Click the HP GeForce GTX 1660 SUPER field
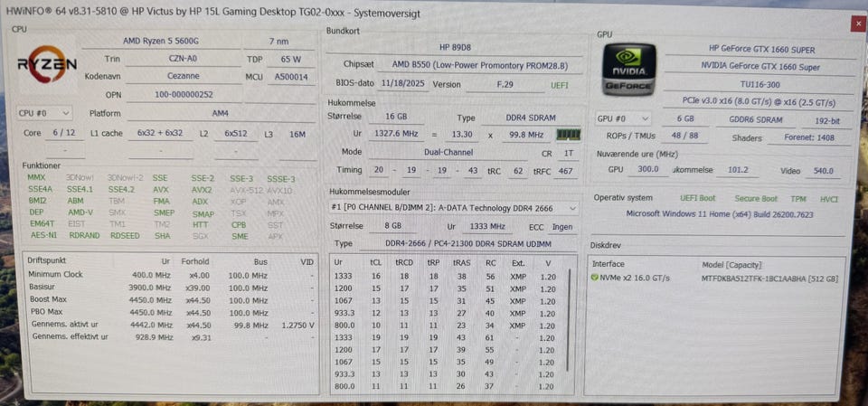 (761, 50)
